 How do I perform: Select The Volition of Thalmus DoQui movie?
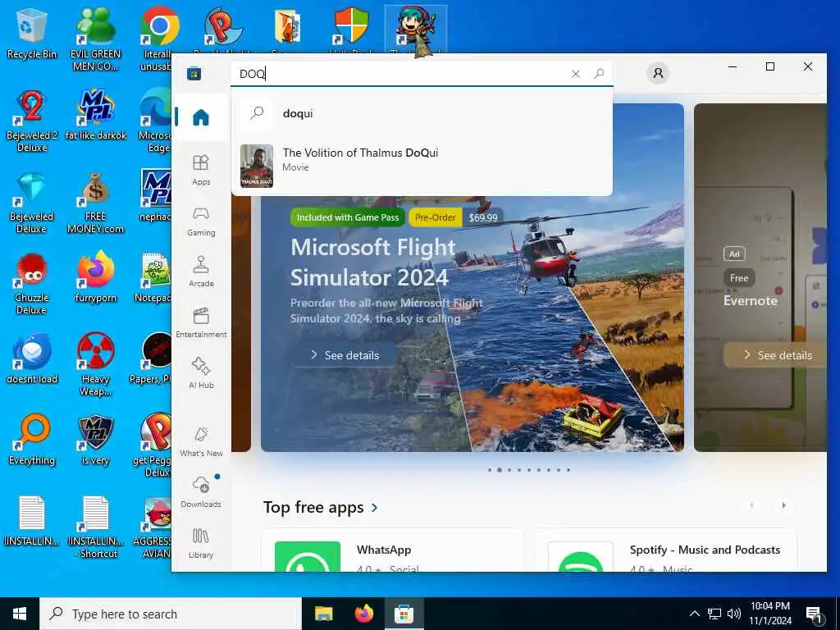[422, 166]
